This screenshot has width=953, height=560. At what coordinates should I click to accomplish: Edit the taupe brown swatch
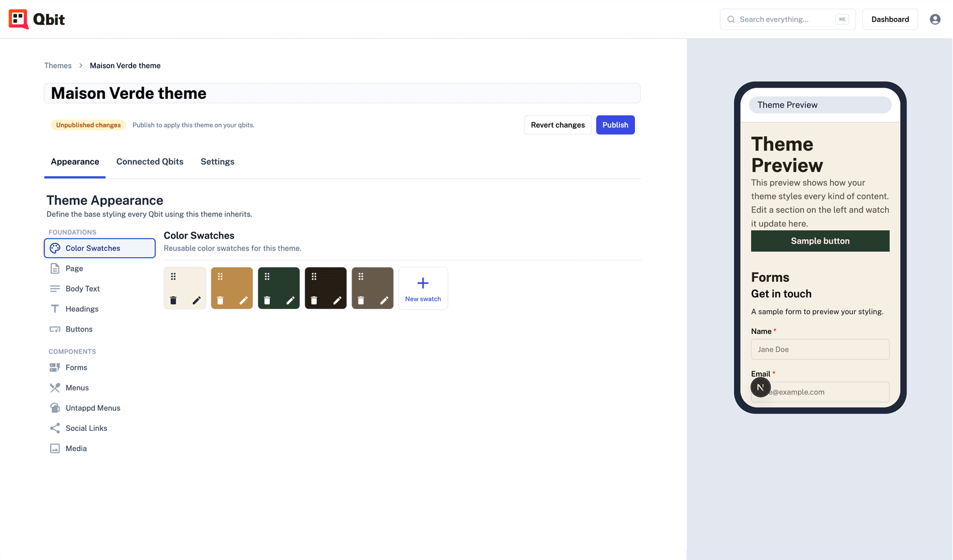pyautogui.click(x=384, y=301)
